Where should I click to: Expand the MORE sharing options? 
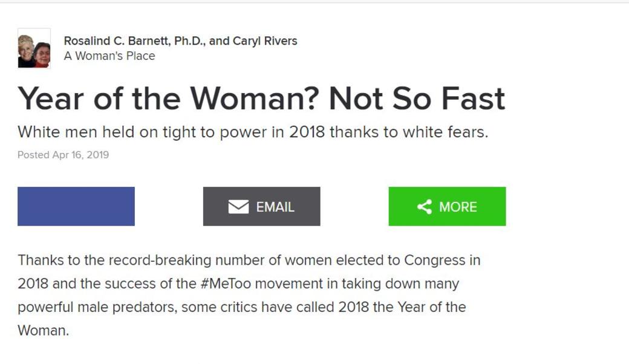click(447, 207)
